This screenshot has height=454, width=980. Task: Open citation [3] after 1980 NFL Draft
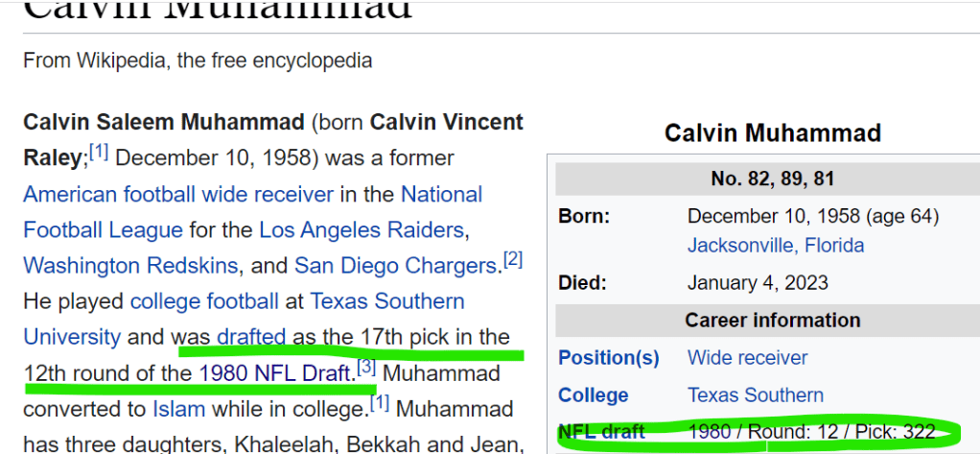pyautogui.click(x=365, y=367)
